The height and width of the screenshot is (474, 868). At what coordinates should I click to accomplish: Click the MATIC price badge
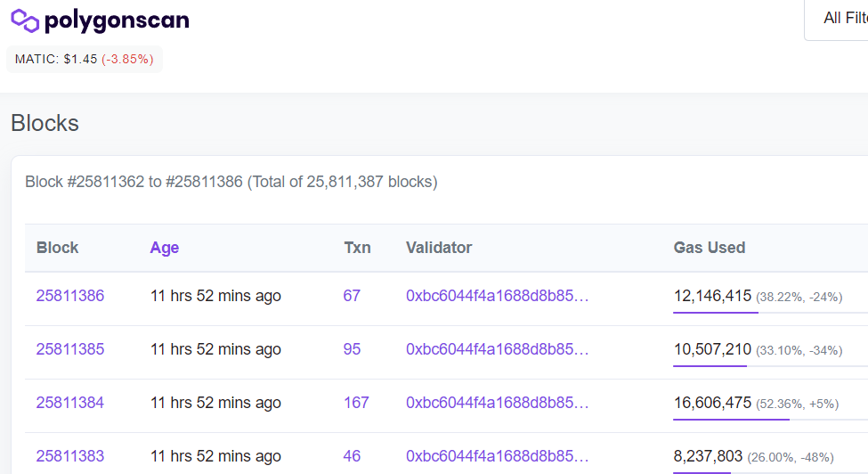pos(85,59)
